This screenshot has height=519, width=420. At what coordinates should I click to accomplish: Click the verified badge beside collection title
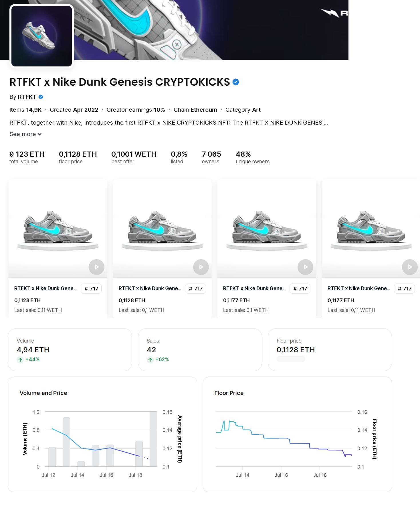pos(236,82)
